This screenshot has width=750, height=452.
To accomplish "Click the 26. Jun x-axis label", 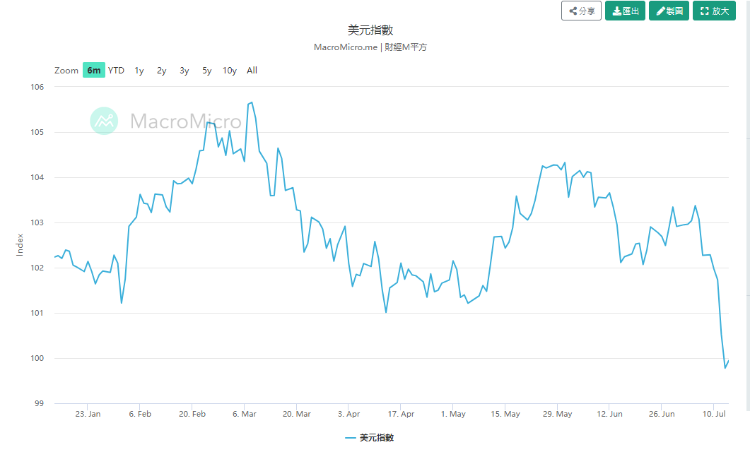I will click(x=662, y=414).
